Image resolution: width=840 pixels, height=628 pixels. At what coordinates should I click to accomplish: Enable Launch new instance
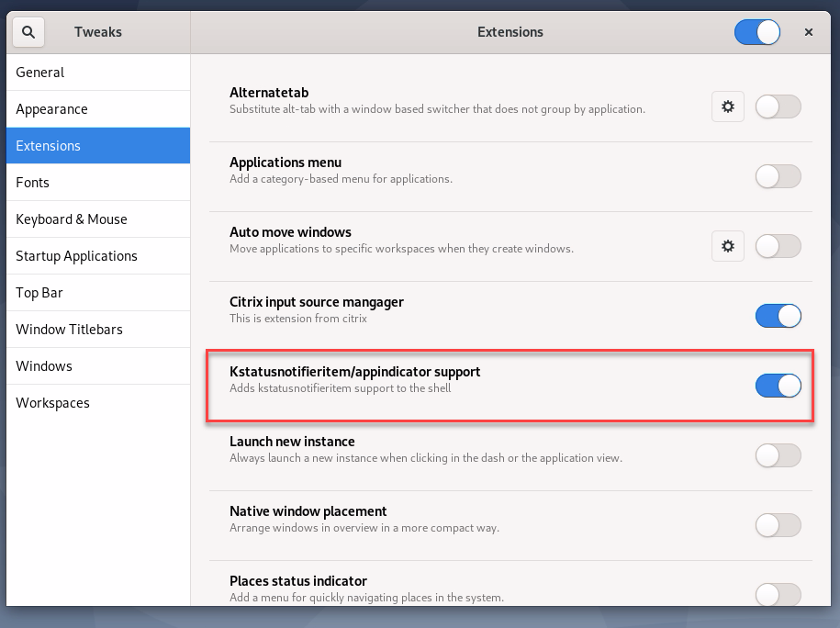pyautogui.click(x=778, y=455)
